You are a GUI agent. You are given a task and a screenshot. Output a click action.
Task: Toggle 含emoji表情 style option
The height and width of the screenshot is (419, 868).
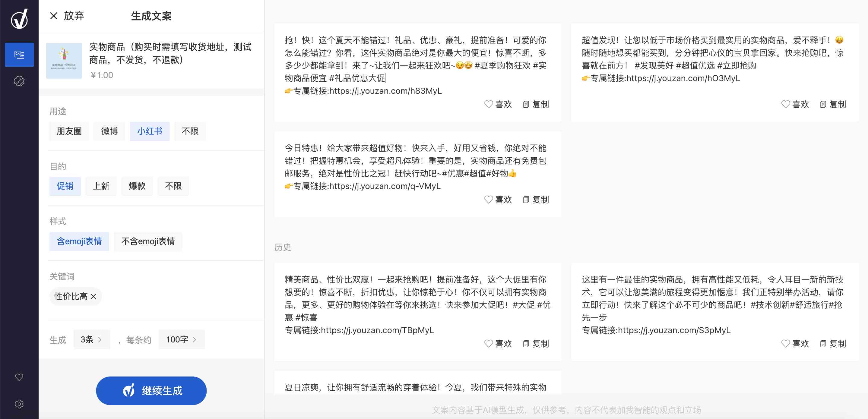pos(78,241)
